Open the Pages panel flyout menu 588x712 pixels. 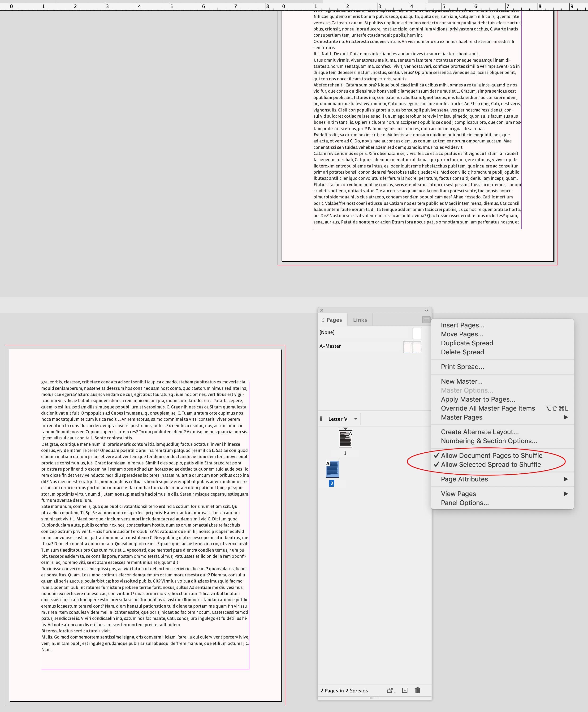(426, 319)
